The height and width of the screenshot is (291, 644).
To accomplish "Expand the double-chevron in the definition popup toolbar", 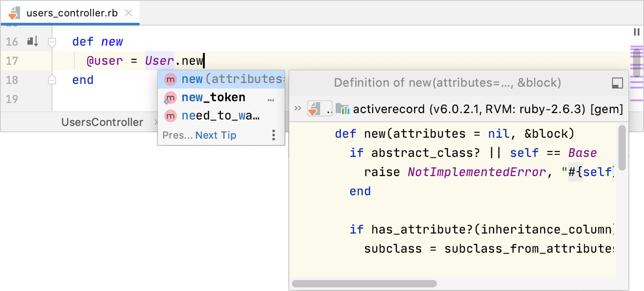I will (298, 109).
